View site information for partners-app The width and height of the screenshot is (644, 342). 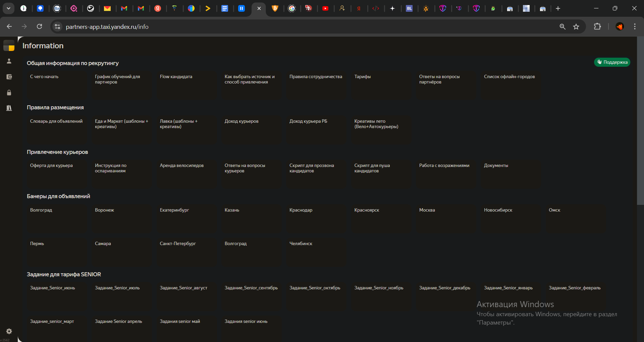click(57, 26)
